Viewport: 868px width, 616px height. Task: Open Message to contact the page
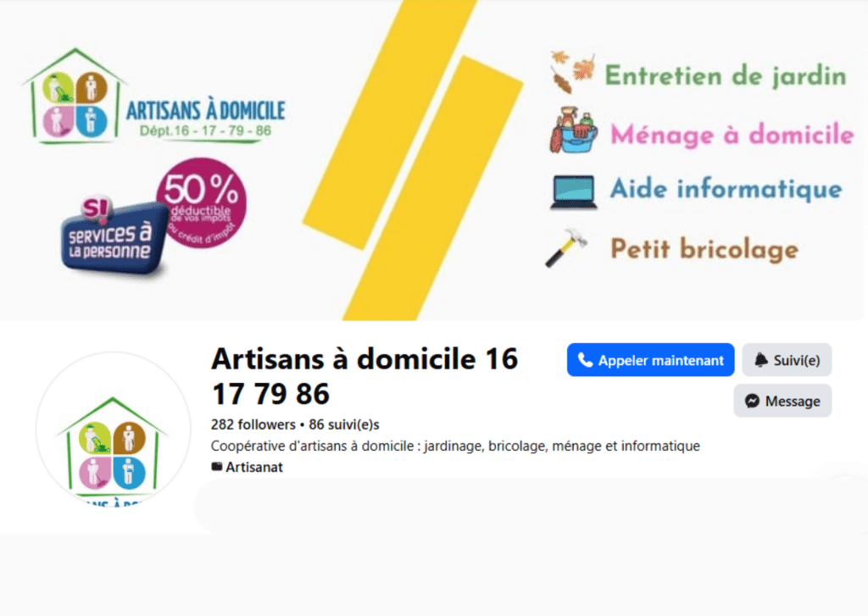point(782,402)
